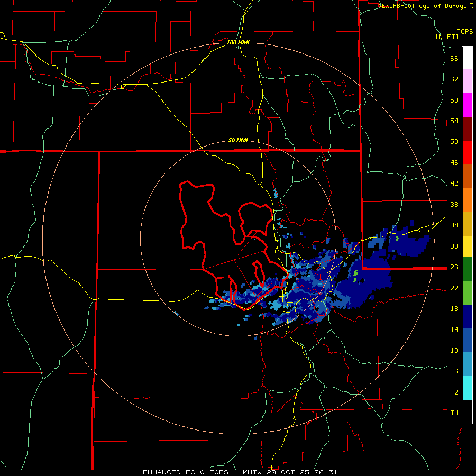Select the "42" legend value
This screenshot has width=476, height=476.
pyautogui.click(x=454, y=184)
